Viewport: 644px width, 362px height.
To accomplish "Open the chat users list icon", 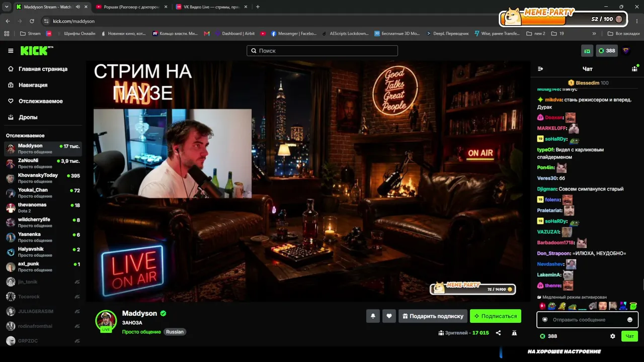I will [635, 69].
